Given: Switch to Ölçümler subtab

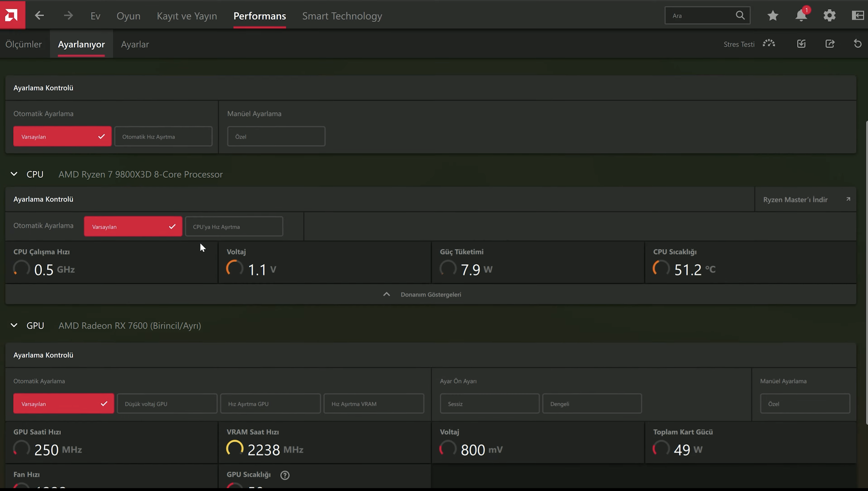Looking at the screenshot, I should (x=24, y=44).
